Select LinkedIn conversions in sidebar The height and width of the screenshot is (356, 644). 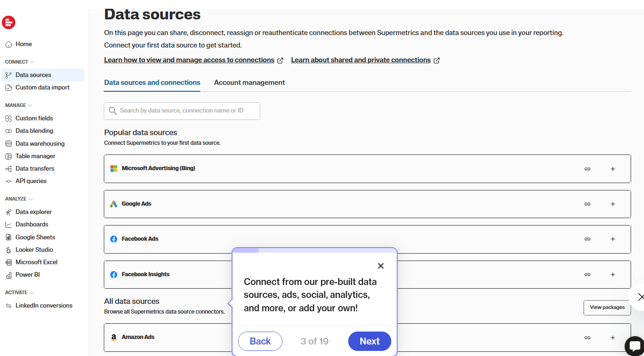(43, 306)
